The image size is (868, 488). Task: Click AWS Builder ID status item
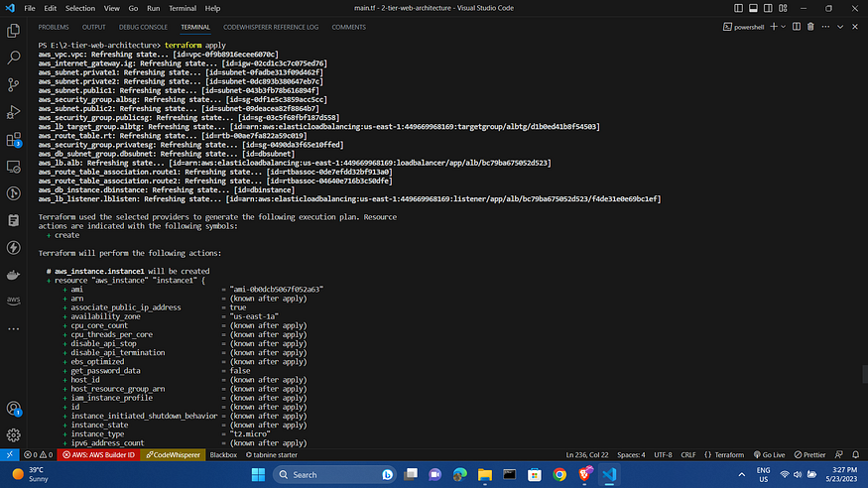(98, 455)
